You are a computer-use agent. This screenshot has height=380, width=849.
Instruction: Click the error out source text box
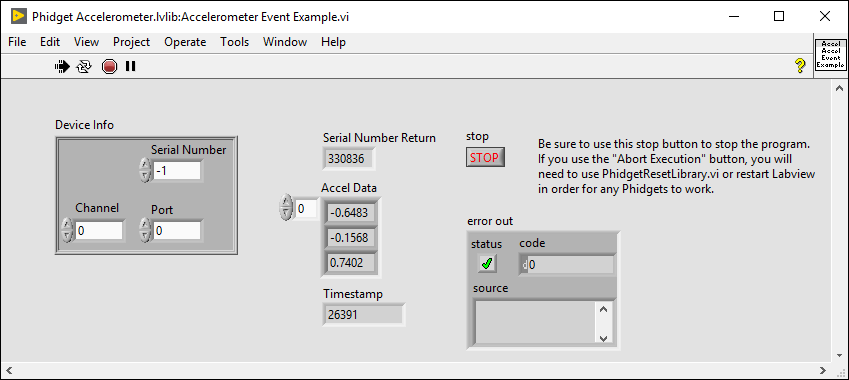[x=535, y=322]
